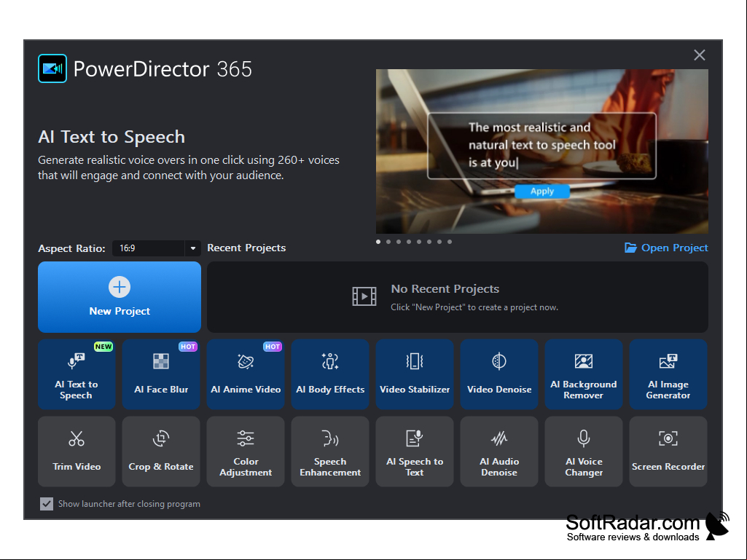This screenshot has width=747, height=560.
Task: Open AI Background Remover
Action: pos(584,374)
